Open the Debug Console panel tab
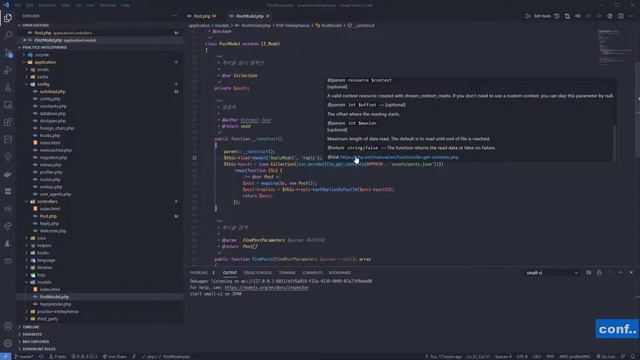Screen dimensions: 640x360 click(x=258, y=273)
